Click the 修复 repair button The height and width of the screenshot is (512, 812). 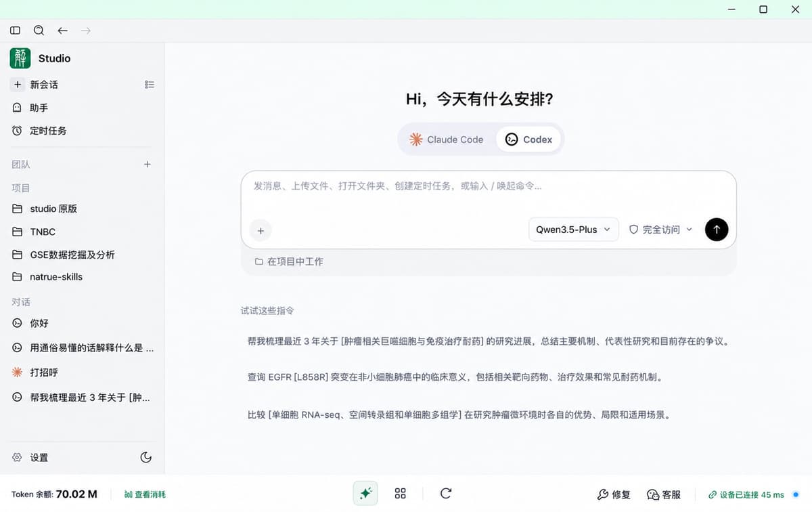(x=614, y=494)
